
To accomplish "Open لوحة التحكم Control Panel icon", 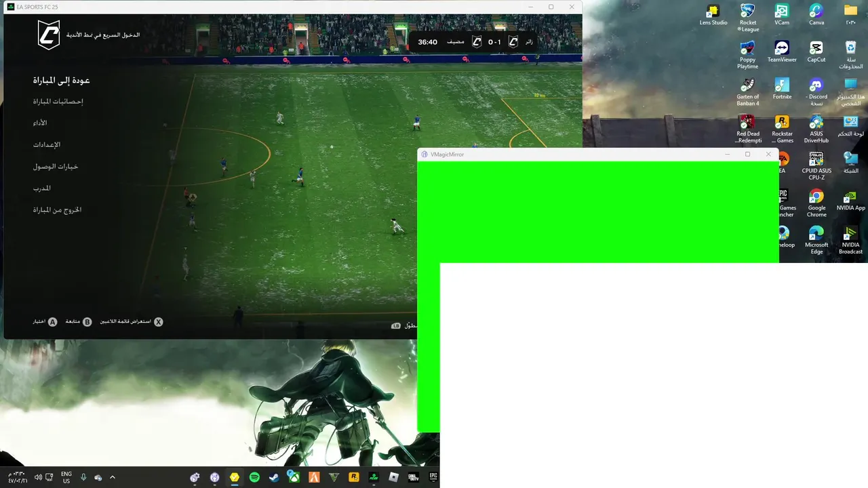I will 850,126.
